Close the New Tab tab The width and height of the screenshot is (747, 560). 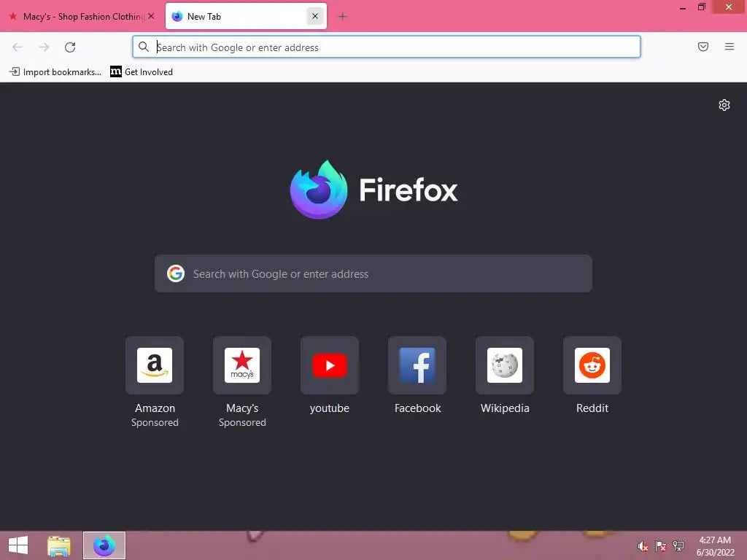pyautogui.click(x=315, y=16)
